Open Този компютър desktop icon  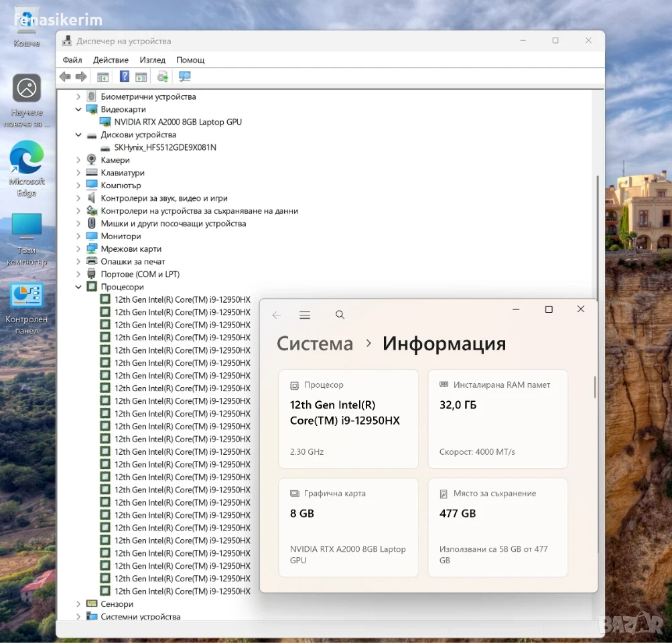27,240
